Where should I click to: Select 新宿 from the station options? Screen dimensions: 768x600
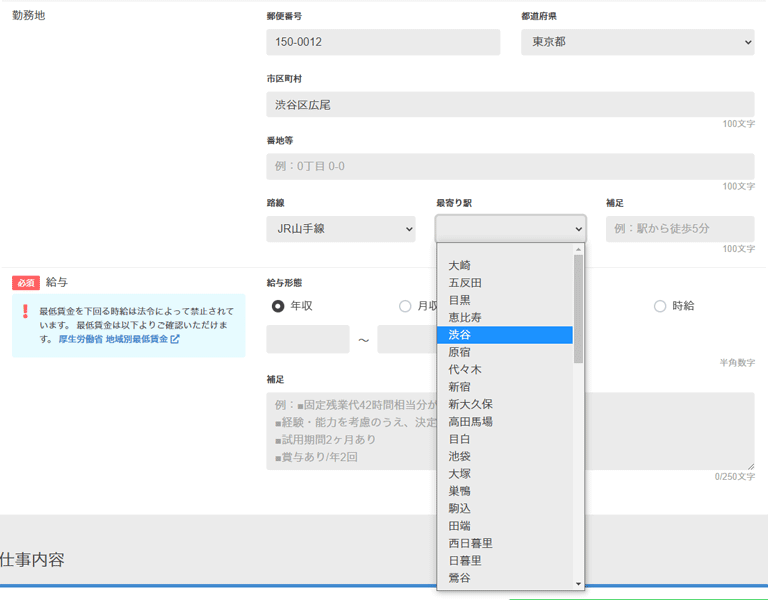(504, 387)
